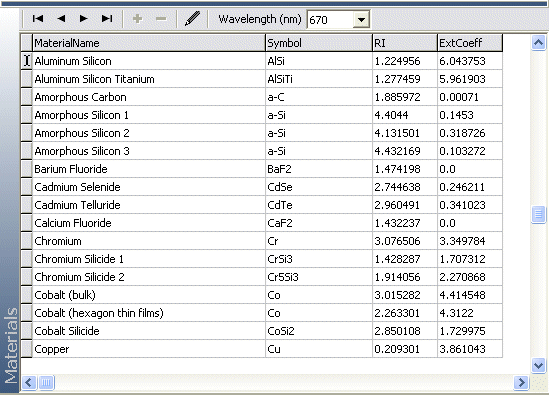Click the ExtCoeff value 0.318726

coord(470,133)
